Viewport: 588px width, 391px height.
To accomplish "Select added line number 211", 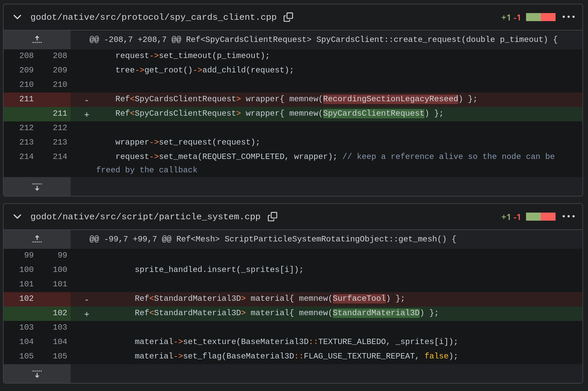I will click(x=60, y=113).
